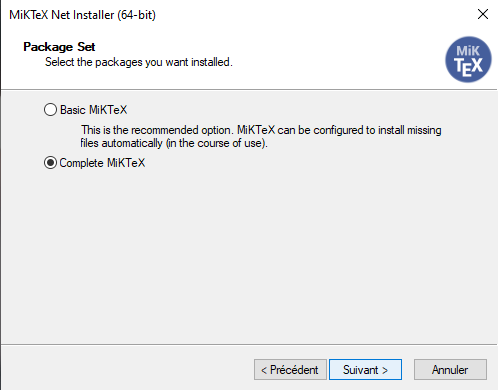Click the recommended option description text
This screenshot has width=498, height=390.
pyautogui.click(x=261, y=136)
